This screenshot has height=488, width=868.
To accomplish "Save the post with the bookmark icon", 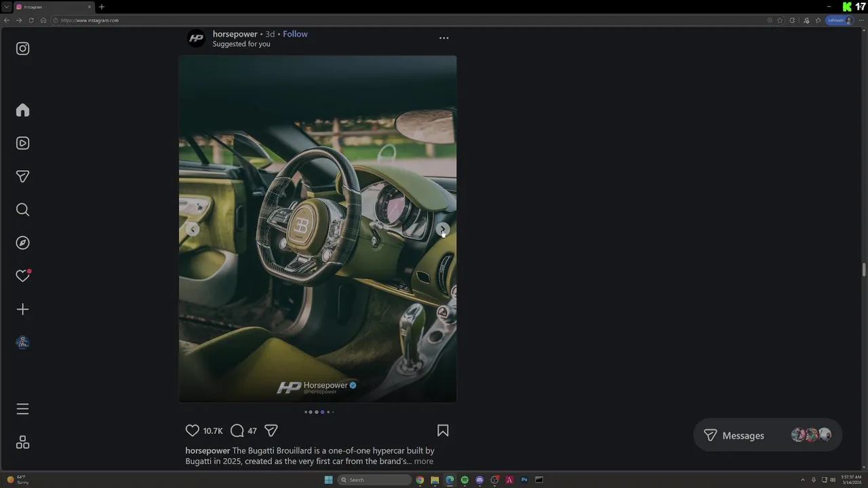I will pyautogui.click(x=443, y=430).
